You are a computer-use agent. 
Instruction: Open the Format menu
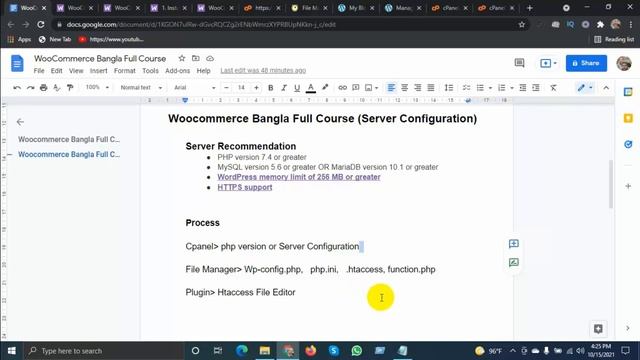point(124,71)
